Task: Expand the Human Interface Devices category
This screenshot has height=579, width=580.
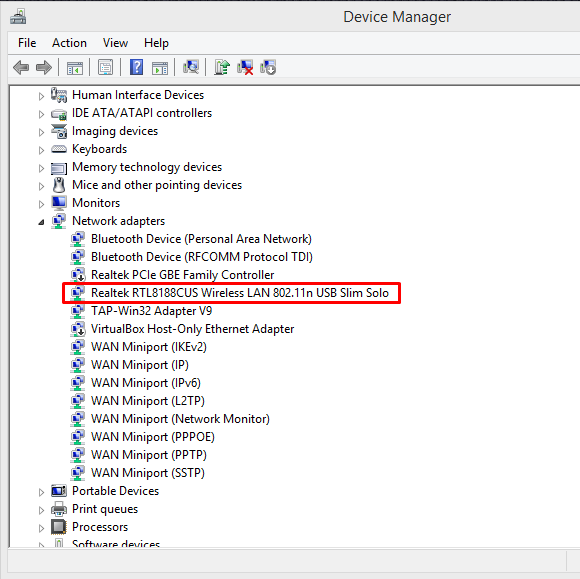Action: [41, 96]
